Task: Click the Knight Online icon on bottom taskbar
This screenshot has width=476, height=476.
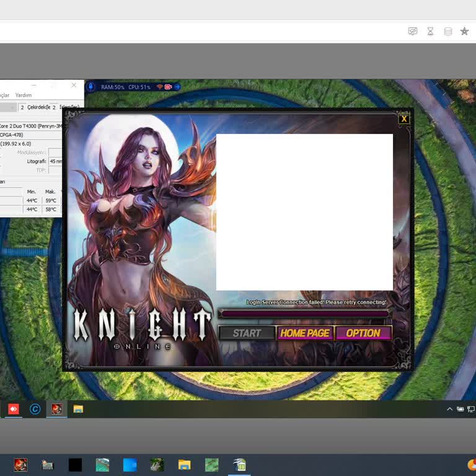Action: 20,465
